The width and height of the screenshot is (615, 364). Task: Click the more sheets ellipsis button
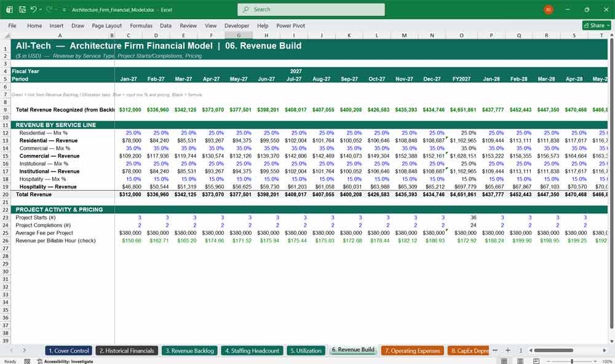pos(495,350)
